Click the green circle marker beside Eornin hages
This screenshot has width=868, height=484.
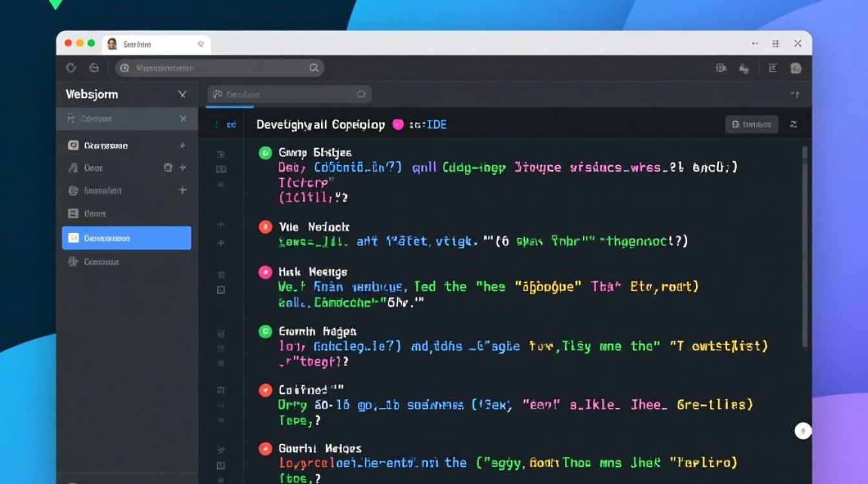tap(265, 332)
